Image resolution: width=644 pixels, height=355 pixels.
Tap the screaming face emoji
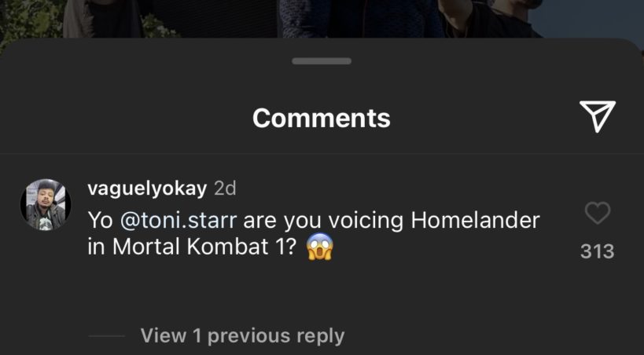coord(320,247)
